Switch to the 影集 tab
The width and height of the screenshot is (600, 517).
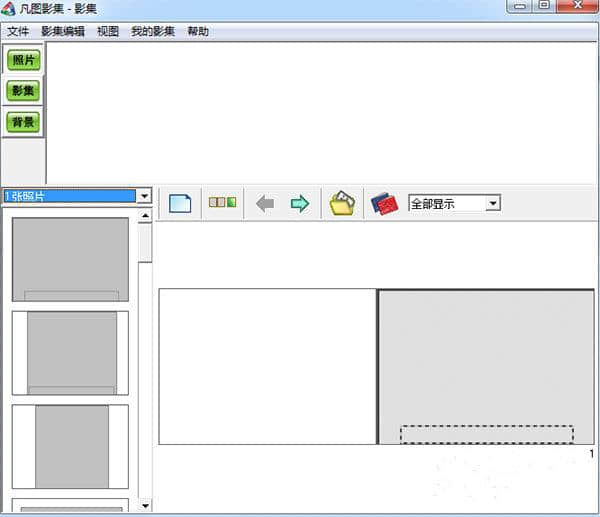pyautogui.click(x=23, y=91)
